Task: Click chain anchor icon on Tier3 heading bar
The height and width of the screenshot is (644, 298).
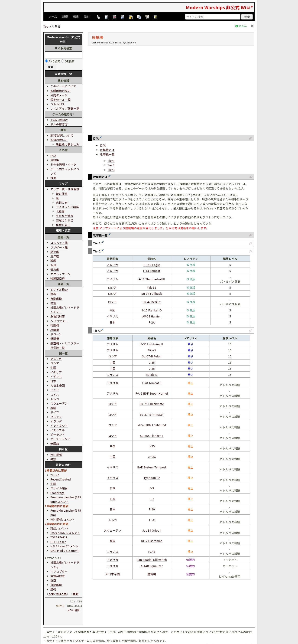Action: 250,331
